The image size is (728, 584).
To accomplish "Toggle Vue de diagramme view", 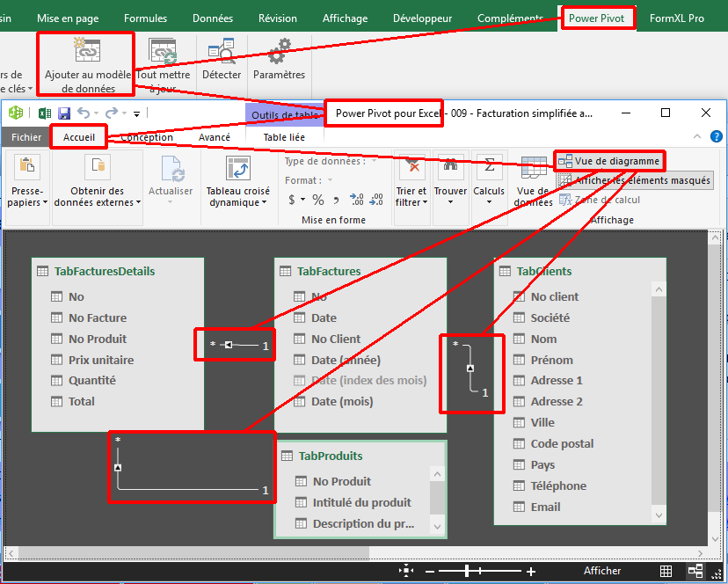I will [x=609, y=161].
